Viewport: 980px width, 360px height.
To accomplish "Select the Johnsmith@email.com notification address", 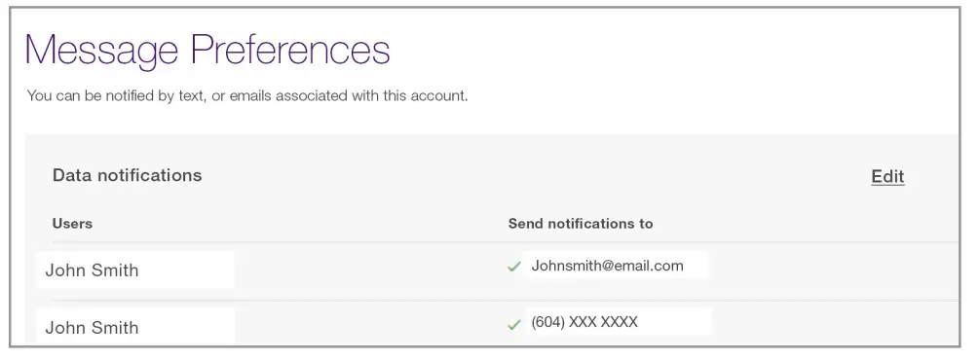I will [608, 266].
